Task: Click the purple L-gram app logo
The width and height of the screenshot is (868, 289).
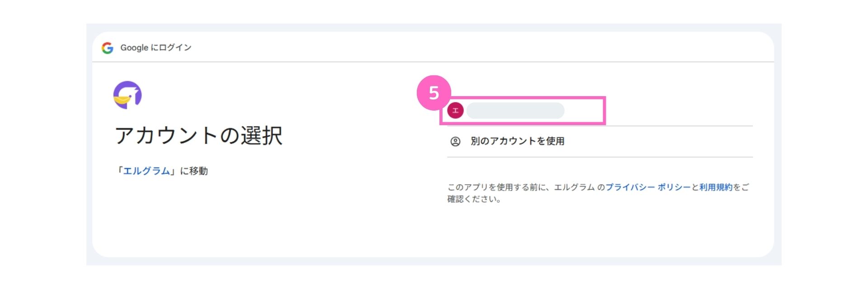Action: [127, 95]
